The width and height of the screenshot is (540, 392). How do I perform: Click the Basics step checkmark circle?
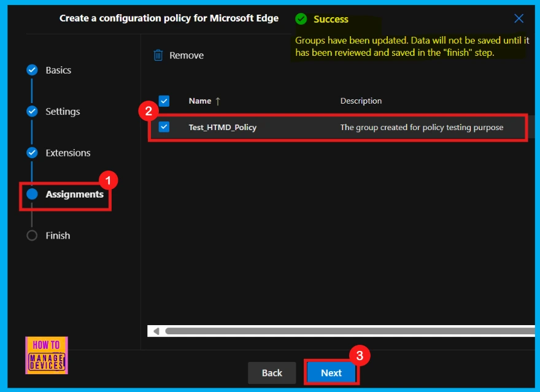click(x=32, y=70)
